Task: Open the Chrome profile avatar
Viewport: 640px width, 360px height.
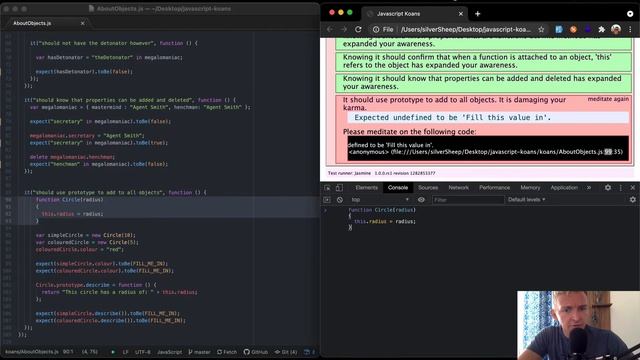Action: (x=616, y=29)
